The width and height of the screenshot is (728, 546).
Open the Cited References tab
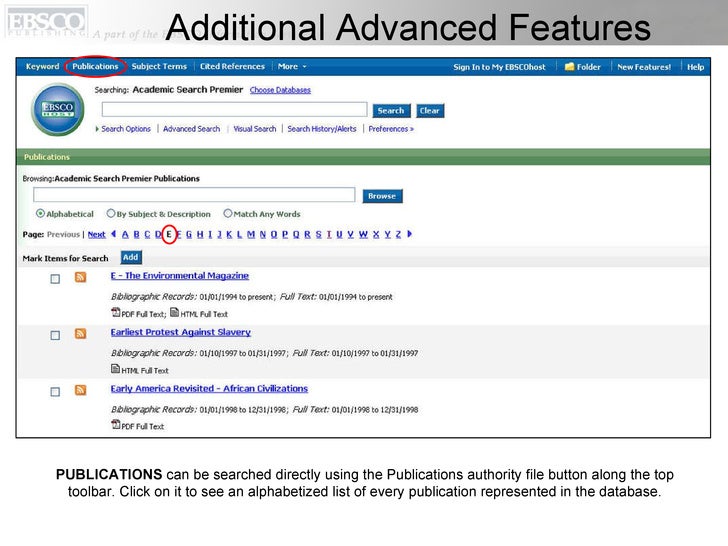pyautogui.click(x=232, y=66)
